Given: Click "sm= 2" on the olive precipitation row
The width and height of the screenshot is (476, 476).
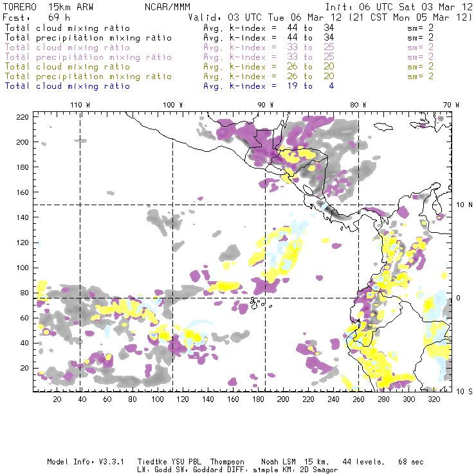Looking at the screenshot, I should [x=421, y=77].
